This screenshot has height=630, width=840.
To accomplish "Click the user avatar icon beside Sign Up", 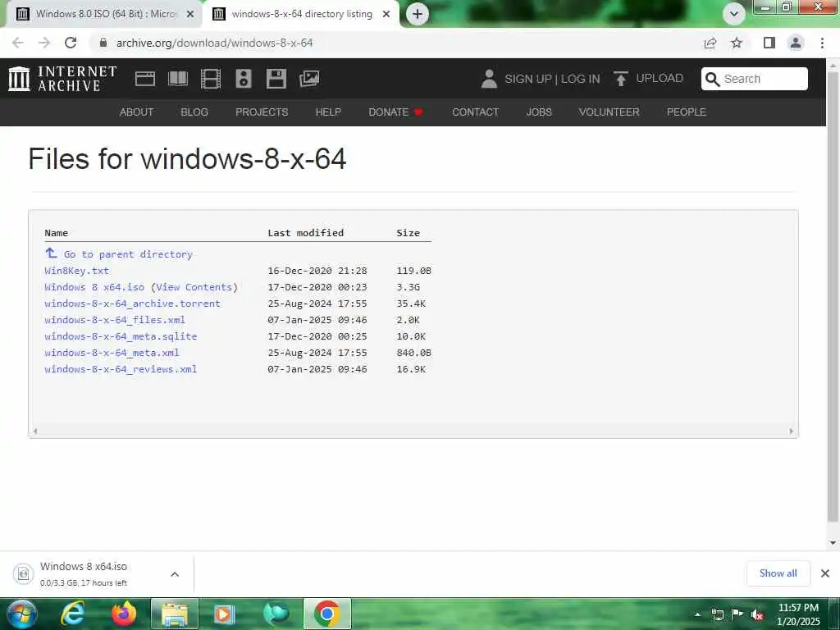I will click(x=489, y=79).
